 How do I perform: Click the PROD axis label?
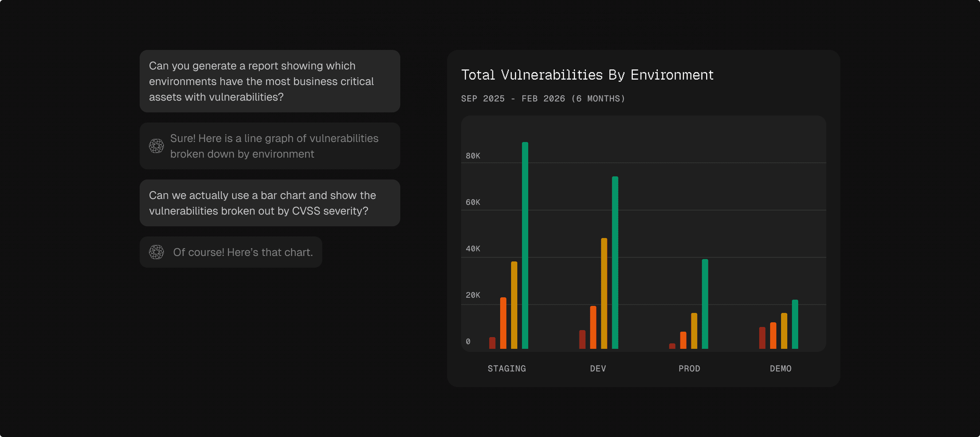click(x=689, y=368)
